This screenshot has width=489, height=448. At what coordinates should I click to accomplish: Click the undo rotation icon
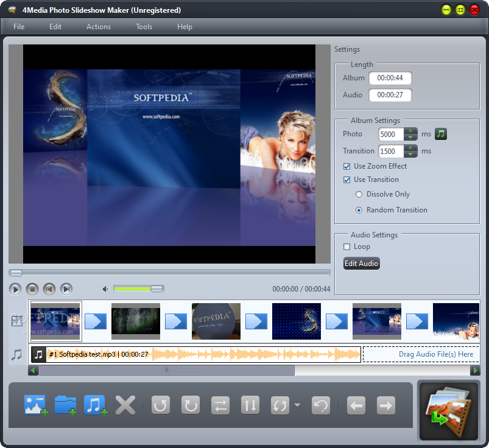(321, 405)
